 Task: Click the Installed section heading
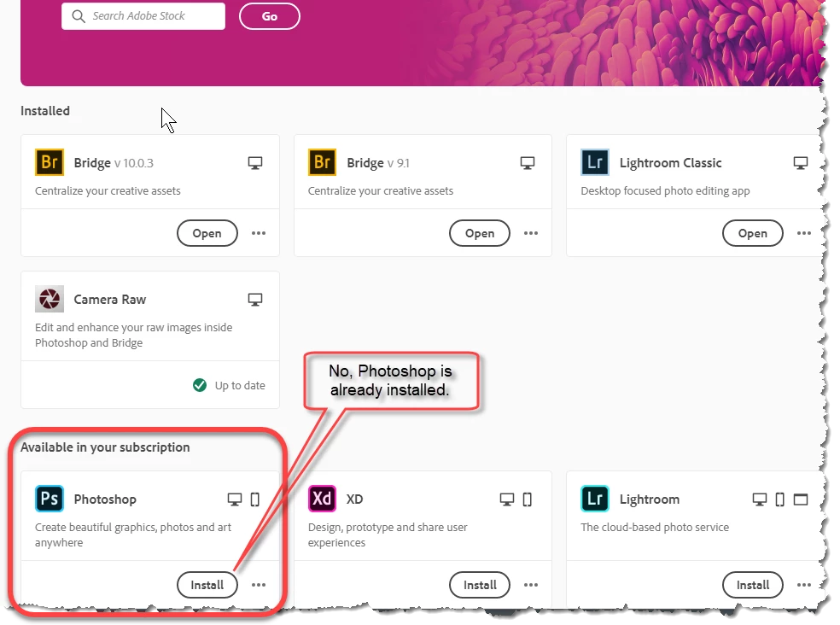[x=45, y=110]
